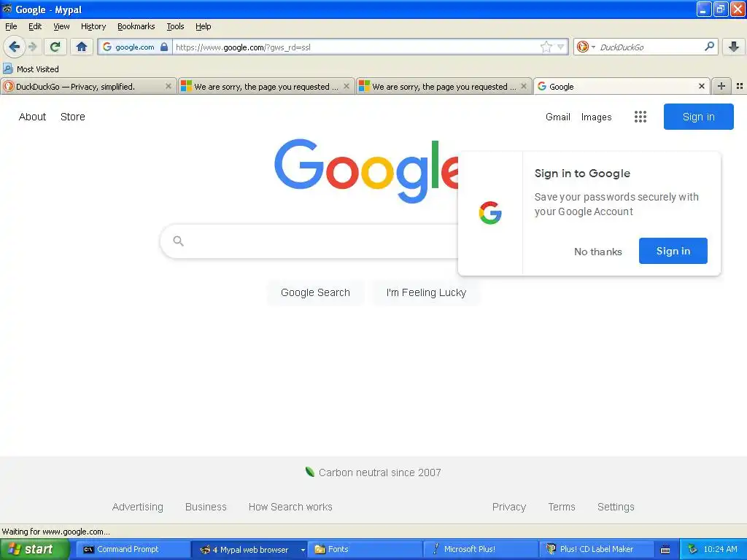
Task: Open the Fonts folder from taskbar
Action: (x=365, y=549)
